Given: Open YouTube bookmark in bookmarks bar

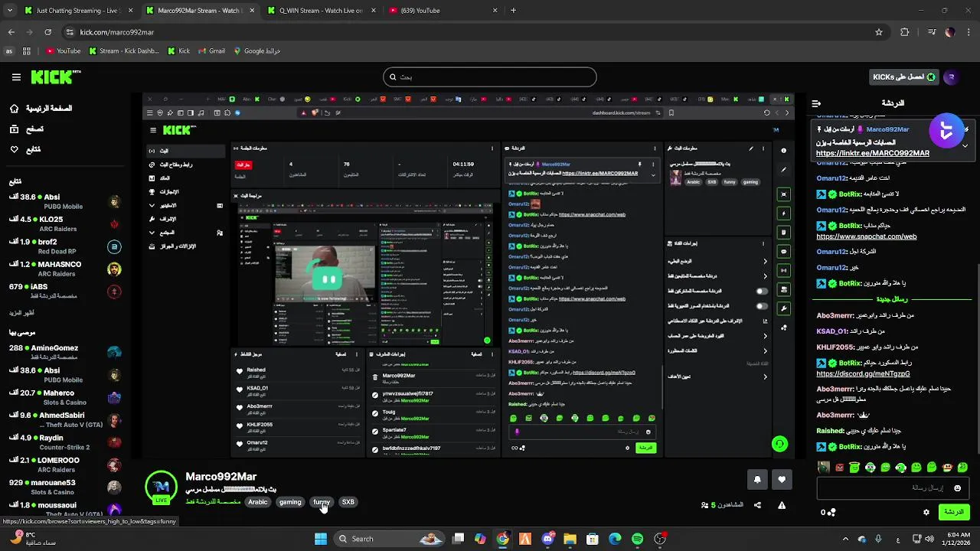Looking at the screenshot, I should 63,51.
